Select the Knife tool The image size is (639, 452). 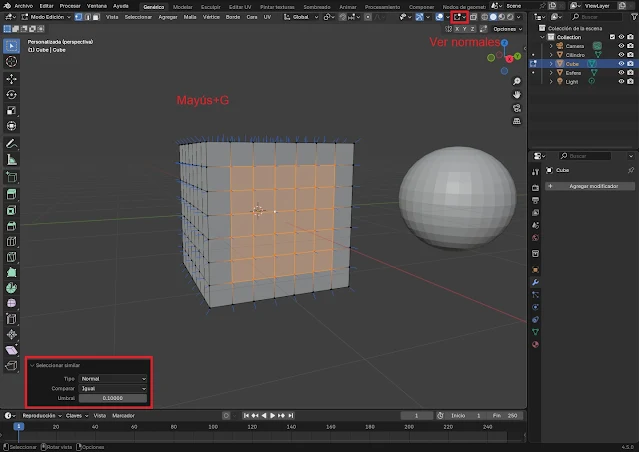[x=11, y=257]
